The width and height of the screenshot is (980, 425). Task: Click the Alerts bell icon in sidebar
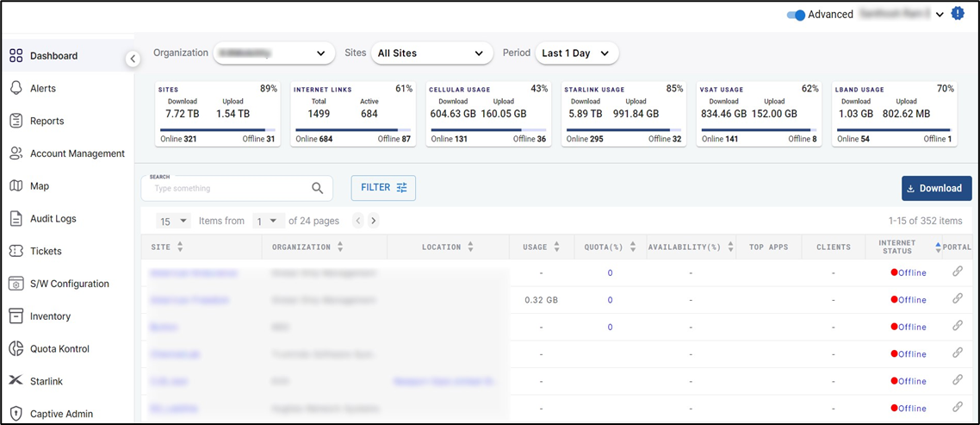coord(16,89)
